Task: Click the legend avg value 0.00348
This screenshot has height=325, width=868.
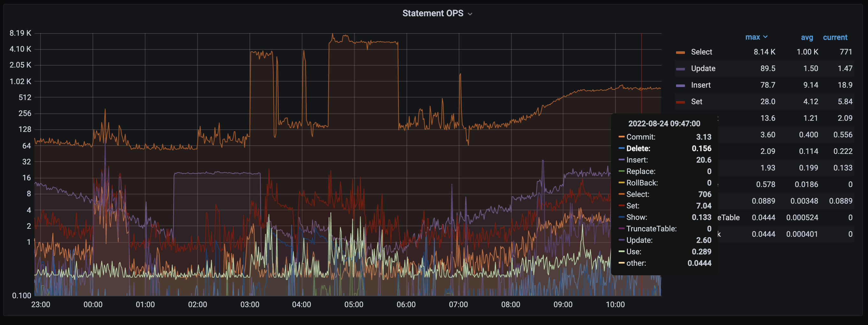Action: tap(804, 201)
